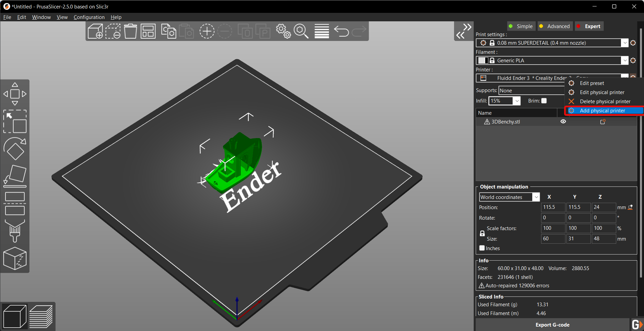
Task: Select the Seam painting cube tool
Action: pyautogui.click(x=15, y=258)
